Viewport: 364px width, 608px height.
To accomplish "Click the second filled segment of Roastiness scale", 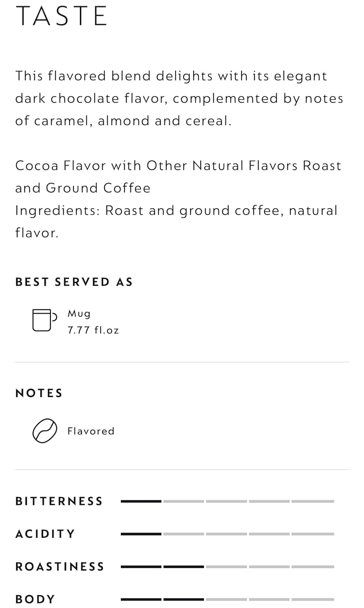I will click(x=184, y=567).
